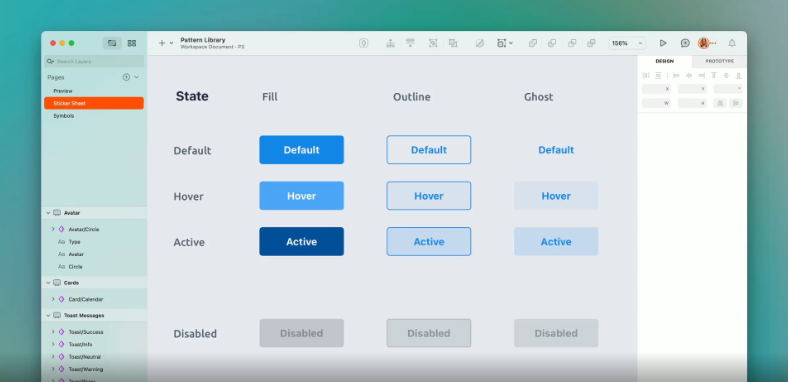Click the Forward arrange toolbar icon
Screen dimensions: 788x382
[x=390, y=43]
